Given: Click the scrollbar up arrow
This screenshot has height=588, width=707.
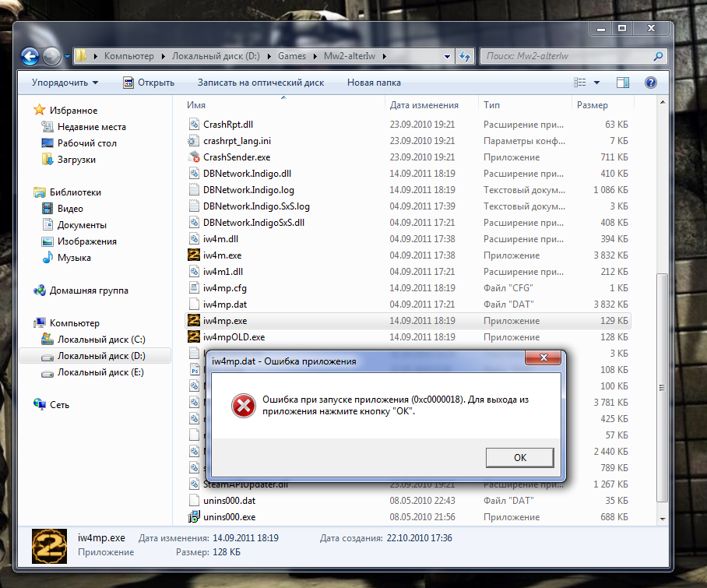Looking at the screenshot, I should [663, 102].
